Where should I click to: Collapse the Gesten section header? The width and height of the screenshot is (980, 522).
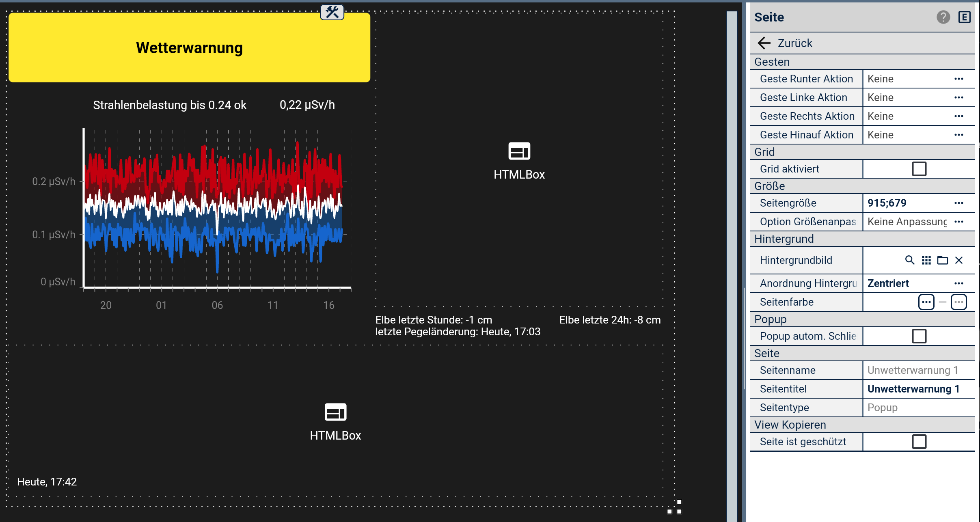(772, 62)
